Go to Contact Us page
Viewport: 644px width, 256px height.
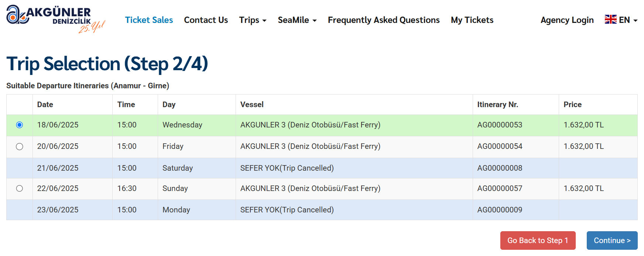coord(206,20)
